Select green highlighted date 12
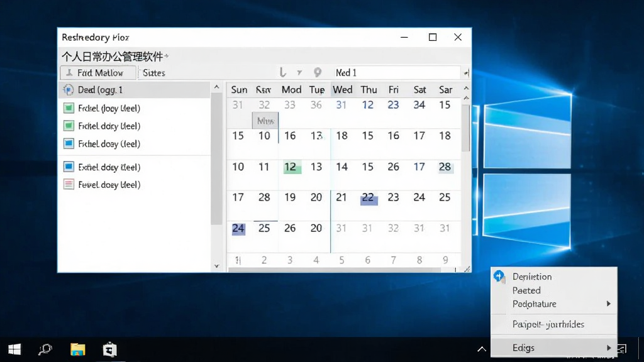 click(292, 167)
